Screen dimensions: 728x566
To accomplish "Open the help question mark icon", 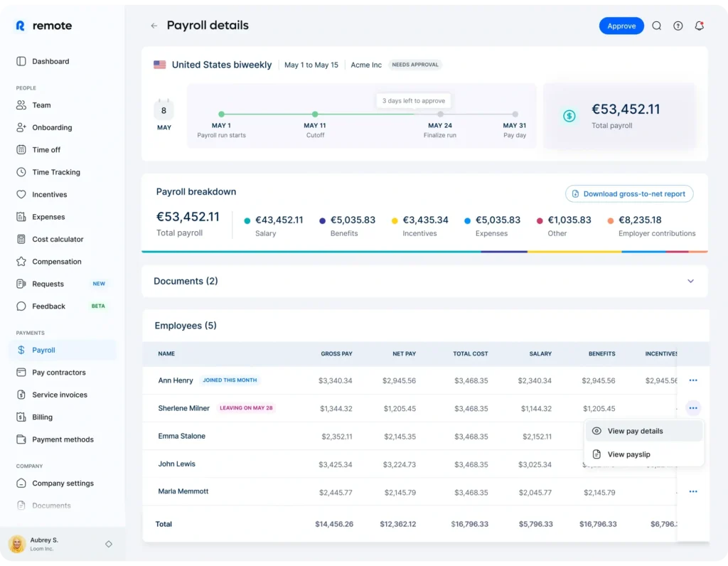I will tap(678, 26).
